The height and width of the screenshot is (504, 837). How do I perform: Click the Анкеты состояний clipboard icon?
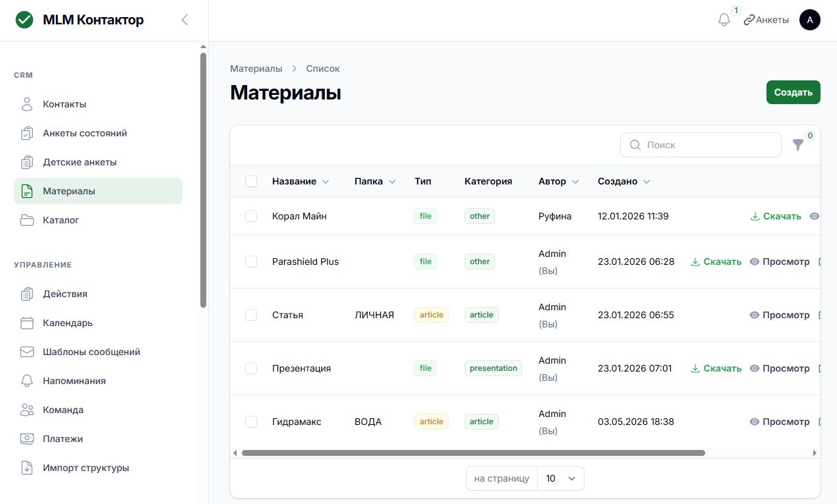click(x=27, y=133)
